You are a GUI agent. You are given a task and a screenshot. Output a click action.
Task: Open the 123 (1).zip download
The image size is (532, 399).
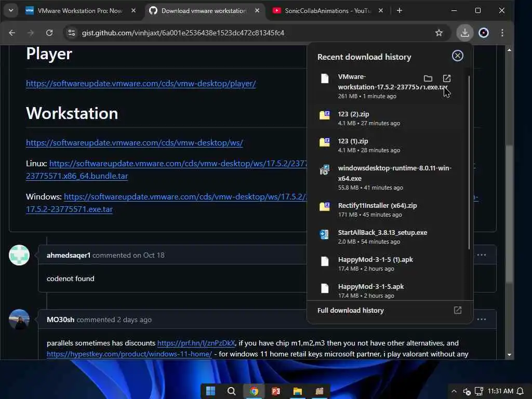(389, 145)
